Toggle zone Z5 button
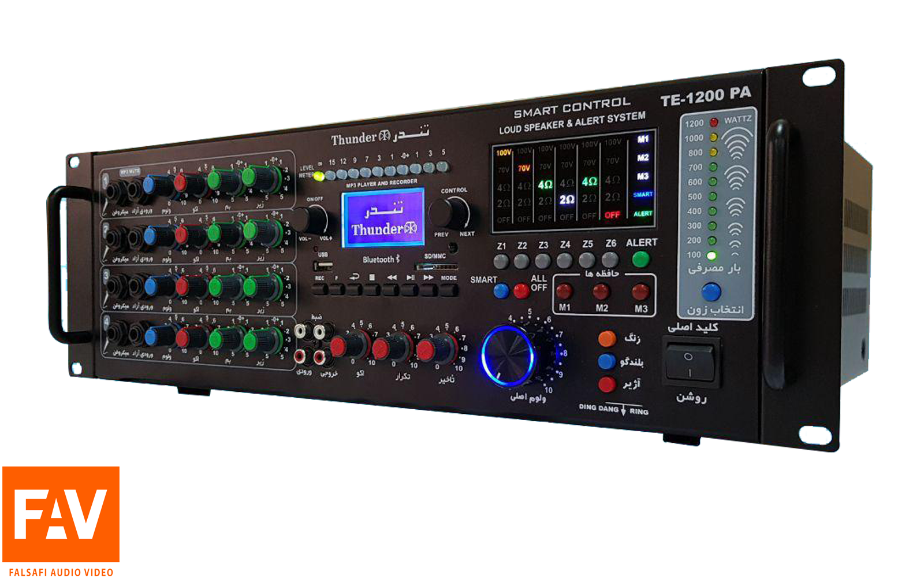The width and height of the screenshot is (924, 578). (587, 260)
